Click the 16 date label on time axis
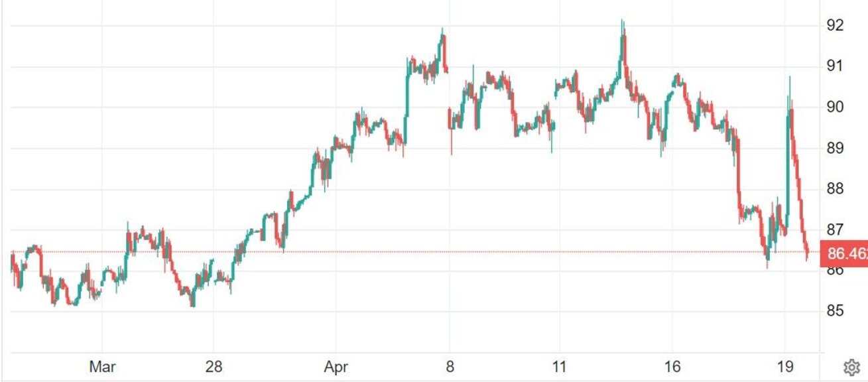 point(672,367)
